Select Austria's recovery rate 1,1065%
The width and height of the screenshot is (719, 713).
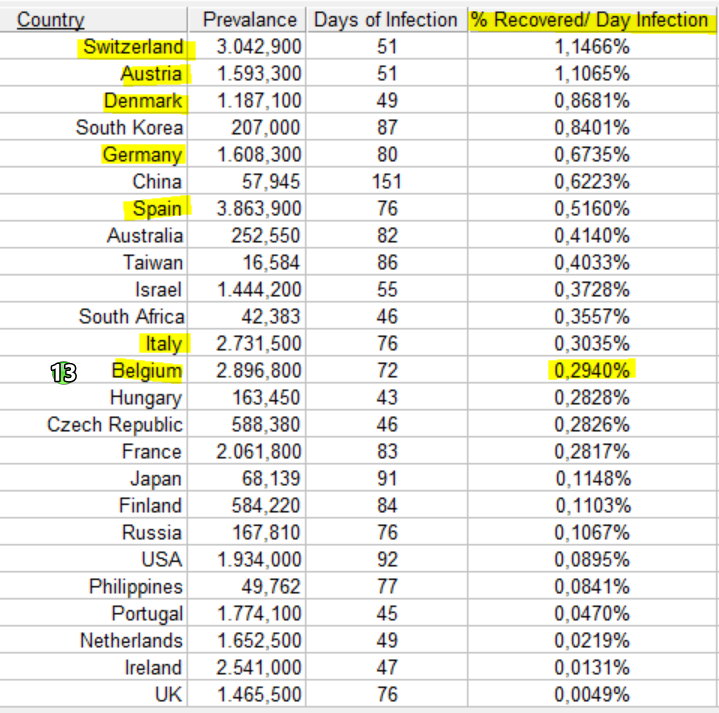tap(592, 74)
